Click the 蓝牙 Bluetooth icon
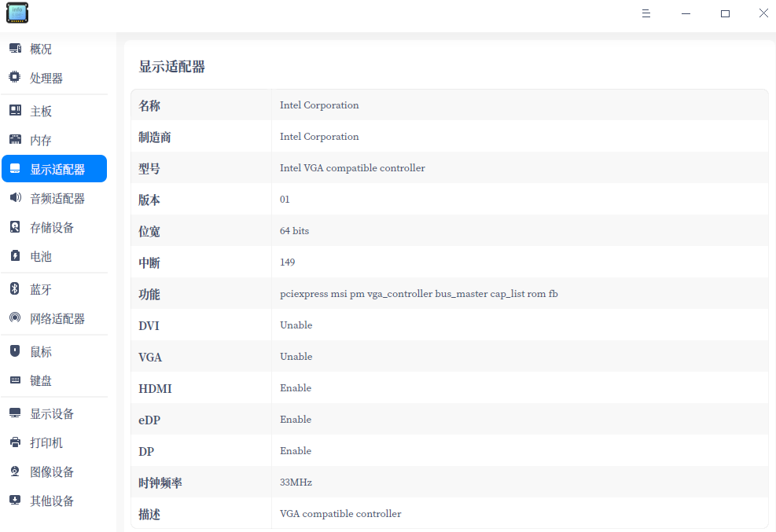Image resolution: width=776 pixels, height=532 pixels. (x=15, y=288)
